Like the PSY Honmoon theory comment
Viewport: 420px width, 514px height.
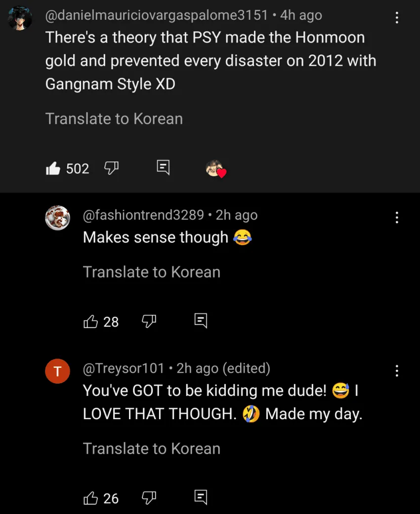(53, 169)
